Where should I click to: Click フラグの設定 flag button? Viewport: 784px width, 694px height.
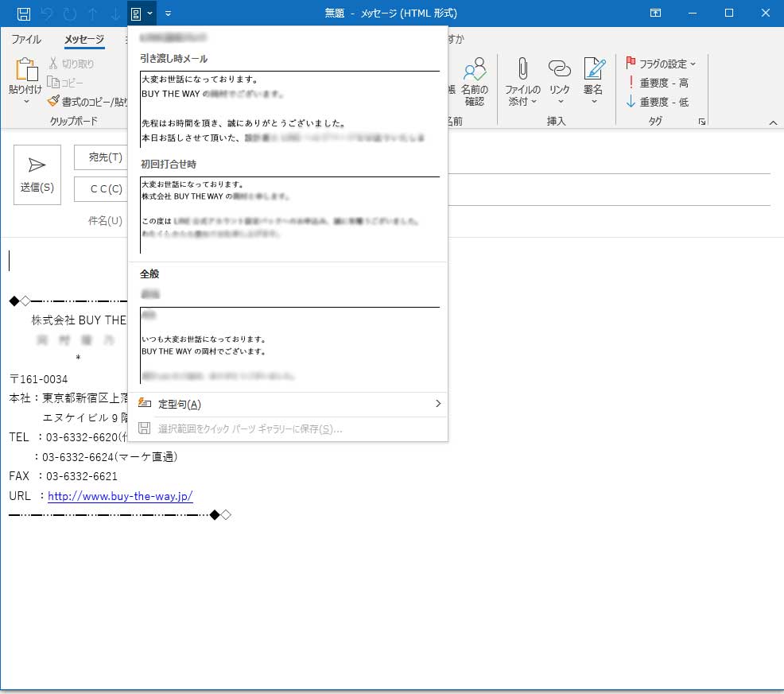(660, 64)
